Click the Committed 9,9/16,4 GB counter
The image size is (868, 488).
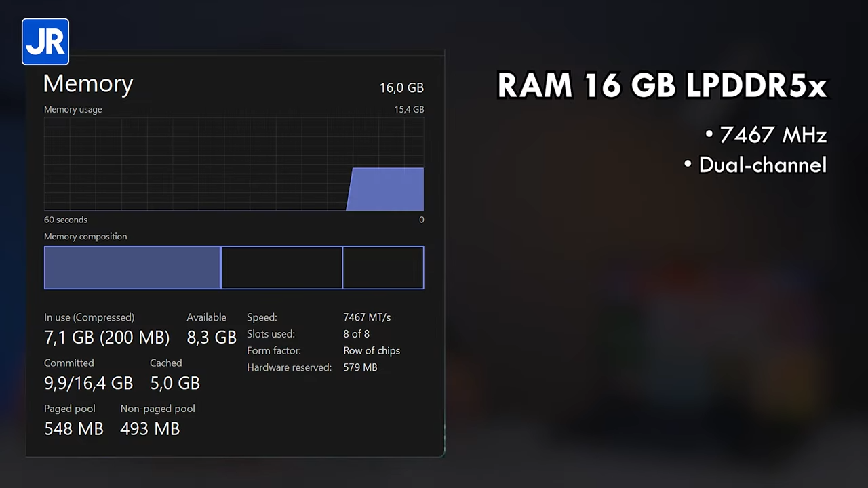(88, 383)
